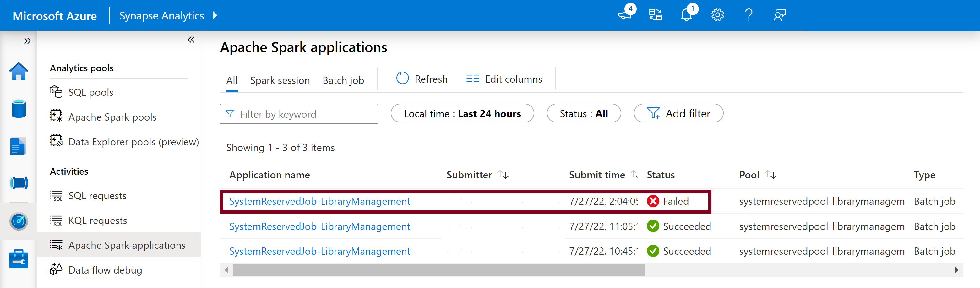Toggle sort on the Submitter column

click(x=503, y=175)
